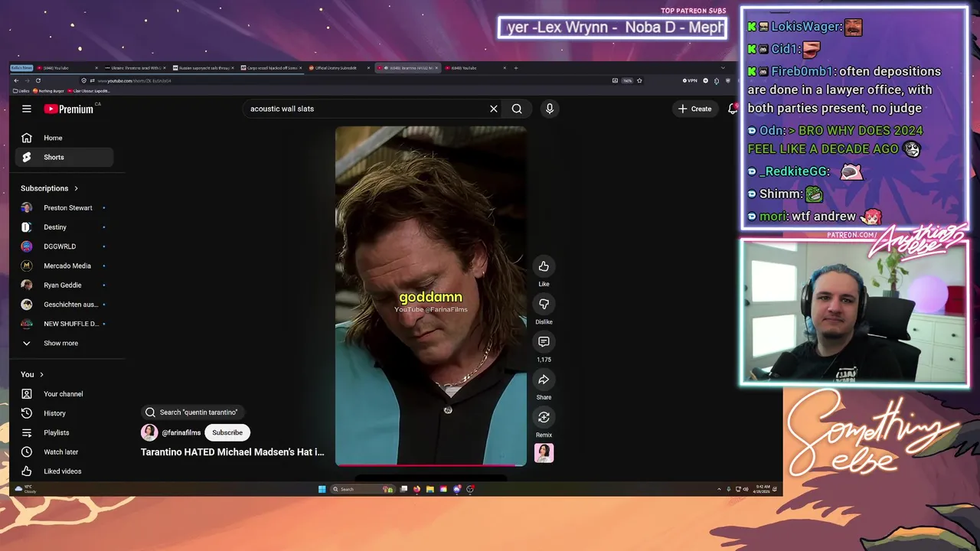Subscribe to @farinafilms

pos(227,432)
